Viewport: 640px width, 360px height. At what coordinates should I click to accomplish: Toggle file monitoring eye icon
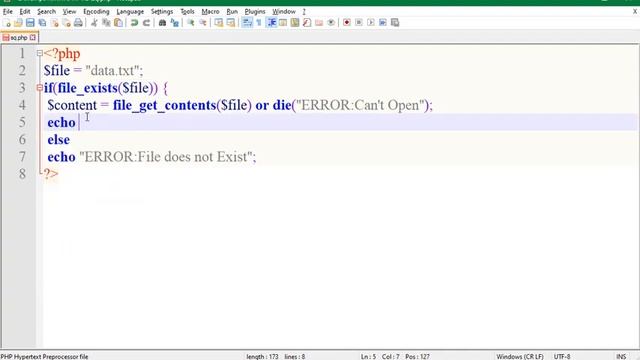pyautogui.click(x=331, y=23)
